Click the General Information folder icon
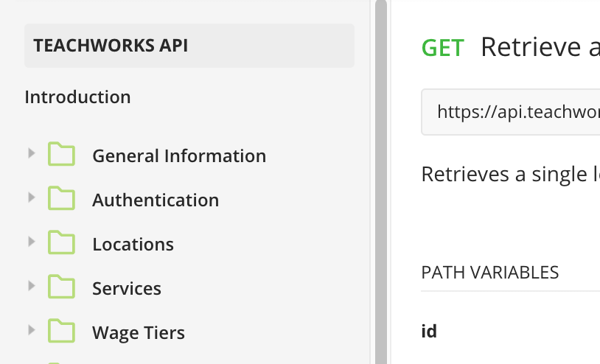The width and height of the screenshot is (600, 364). (62, 155)
